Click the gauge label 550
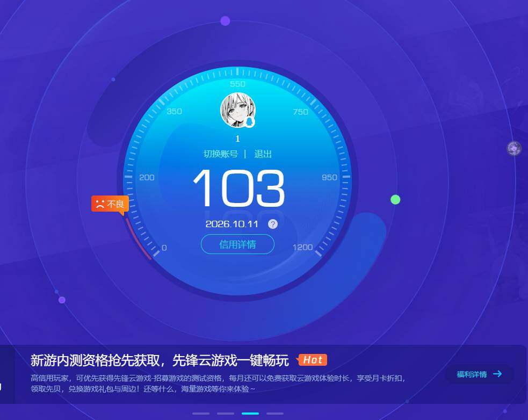Screen dimensions: 528x420 (x=238, y=84)
